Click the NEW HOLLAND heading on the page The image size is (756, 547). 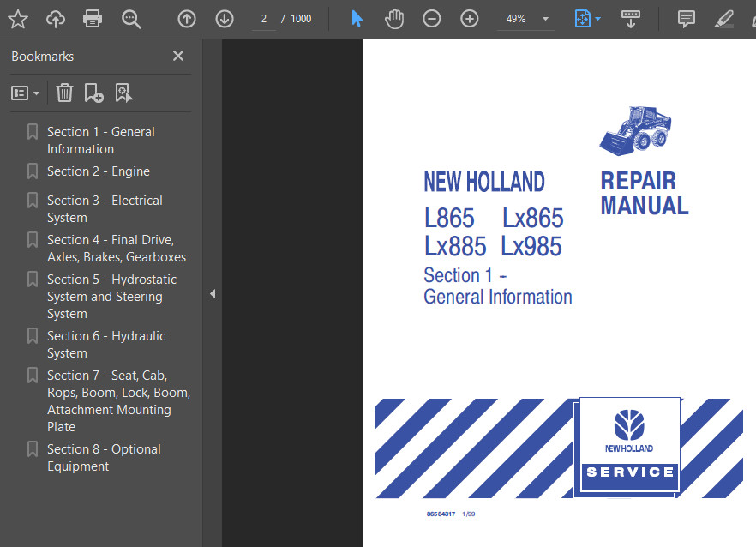484,182
